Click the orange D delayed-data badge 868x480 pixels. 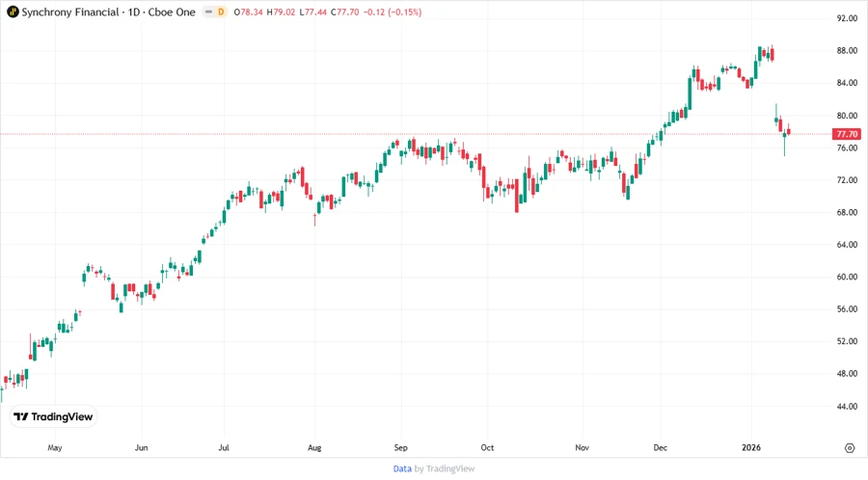coord(221,12)
